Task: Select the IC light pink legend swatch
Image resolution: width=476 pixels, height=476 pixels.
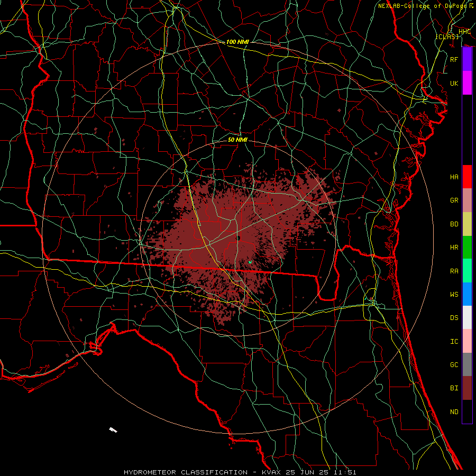Action: tap(467, 341)
